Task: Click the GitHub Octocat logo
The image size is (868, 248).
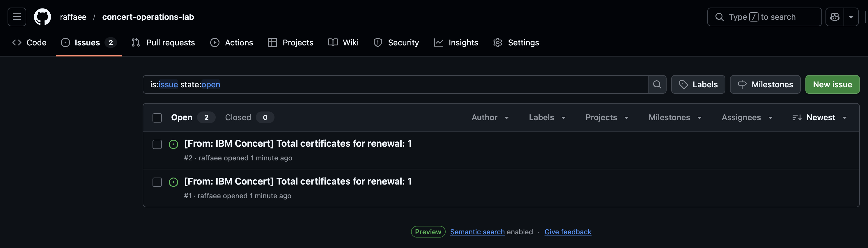Action: (x=42, y=17)
